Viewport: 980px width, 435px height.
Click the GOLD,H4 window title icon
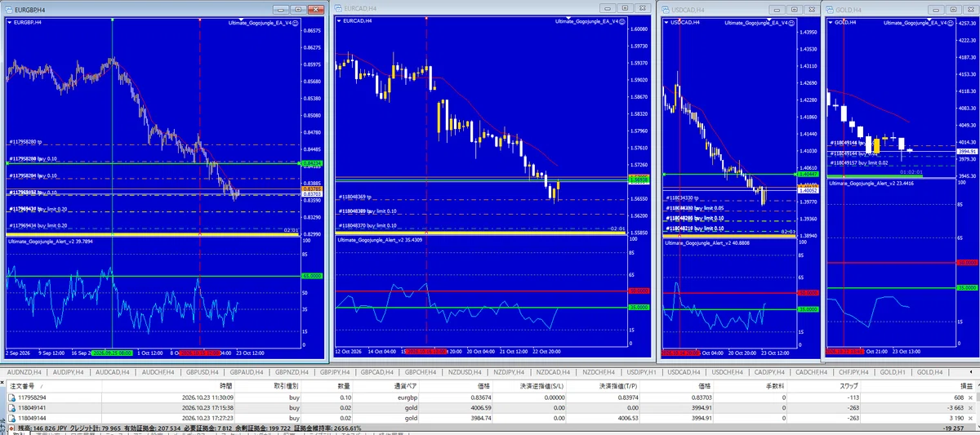click(831, 9)
